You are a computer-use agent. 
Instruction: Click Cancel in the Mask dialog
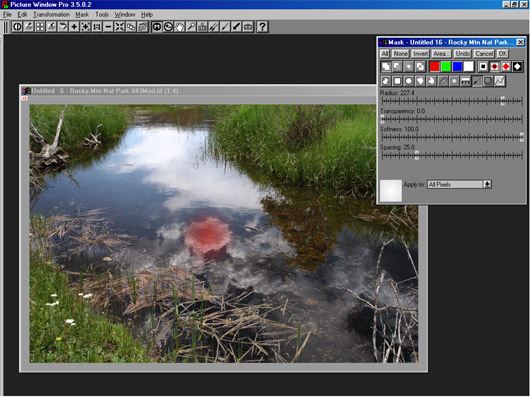point(484,54)
